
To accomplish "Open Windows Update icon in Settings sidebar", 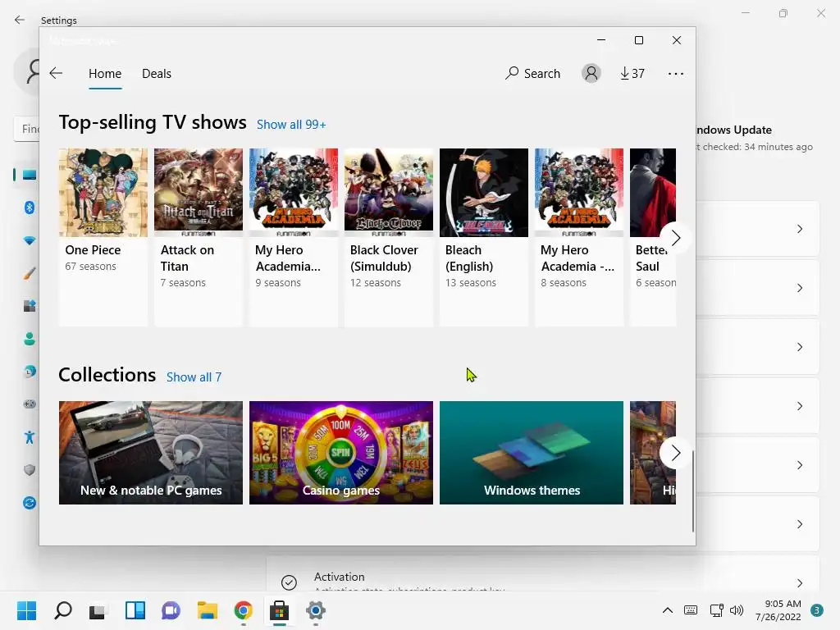I will (30, 503).
